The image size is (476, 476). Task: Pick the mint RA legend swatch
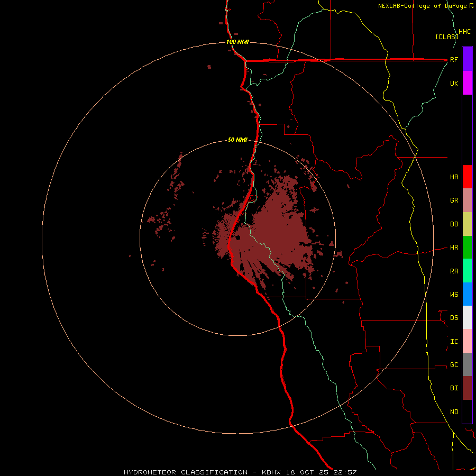pyautogui.click(x=467, y=271)
